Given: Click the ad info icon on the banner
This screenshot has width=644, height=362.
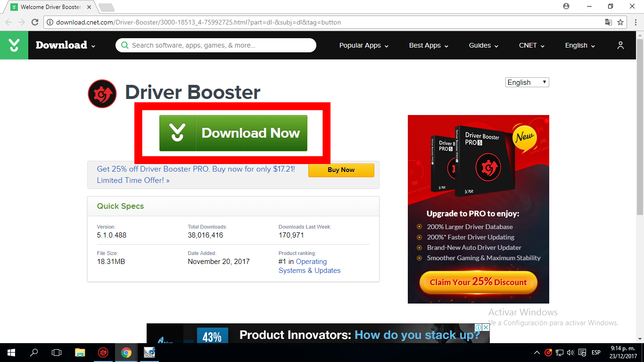Looking at the screenshot, I should point(478,327).
